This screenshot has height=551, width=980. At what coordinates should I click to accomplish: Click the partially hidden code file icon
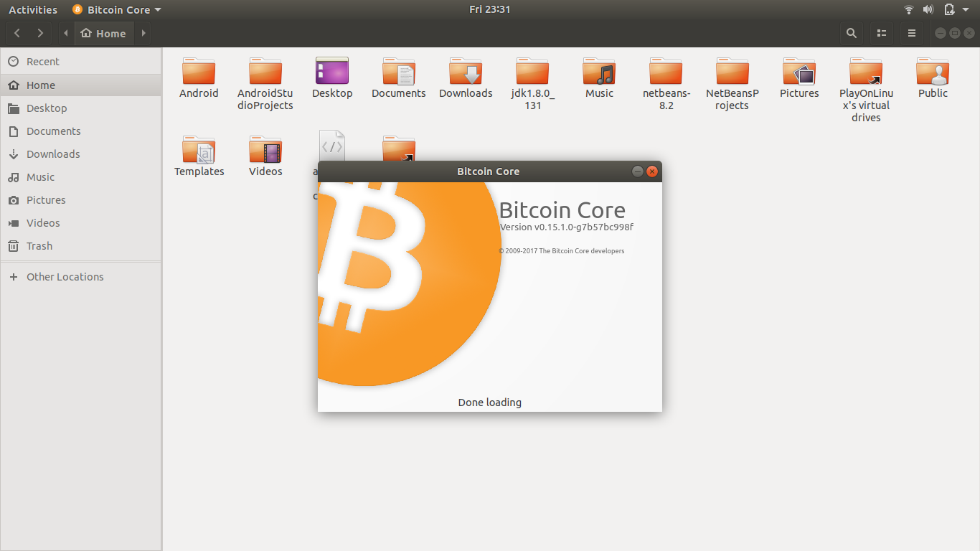click(x=332, y=145)
